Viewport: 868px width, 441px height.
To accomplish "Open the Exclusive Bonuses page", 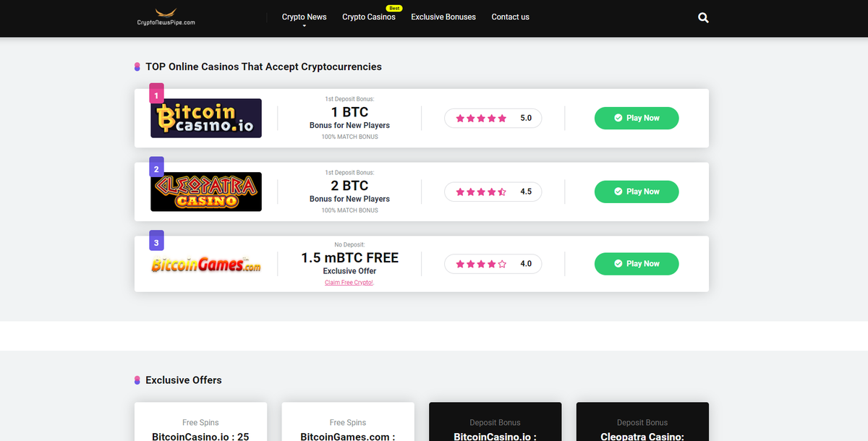I will (x=443, y=17).
